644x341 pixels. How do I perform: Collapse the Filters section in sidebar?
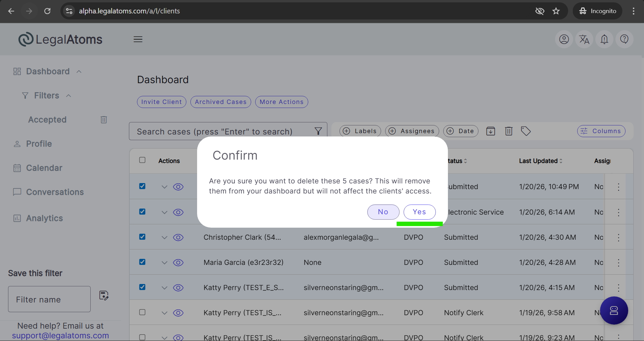coord(68,96)
